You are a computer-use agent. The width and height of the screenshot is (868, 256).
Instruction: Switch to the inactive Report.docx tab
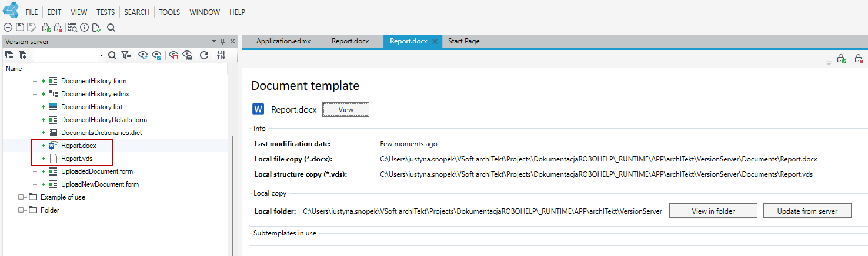350,41
